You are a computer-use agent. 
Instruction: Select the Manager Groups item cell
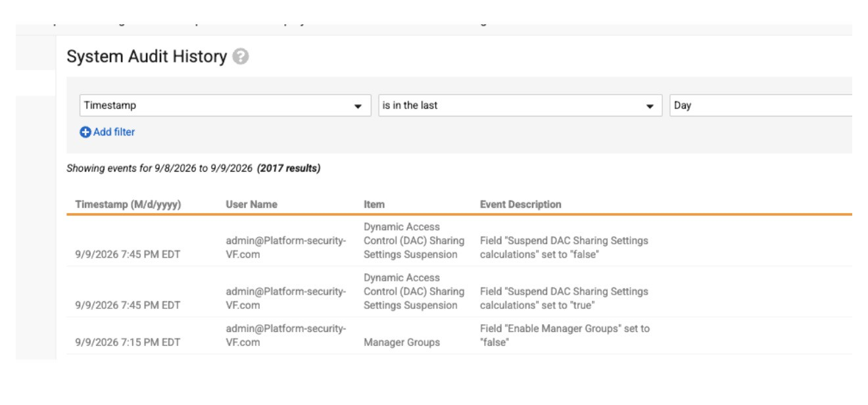click(x=402, y=343)
